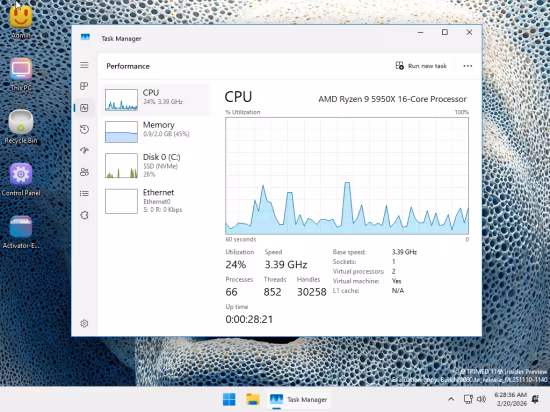Click the 60 seconds graph label

coord(241,239)
